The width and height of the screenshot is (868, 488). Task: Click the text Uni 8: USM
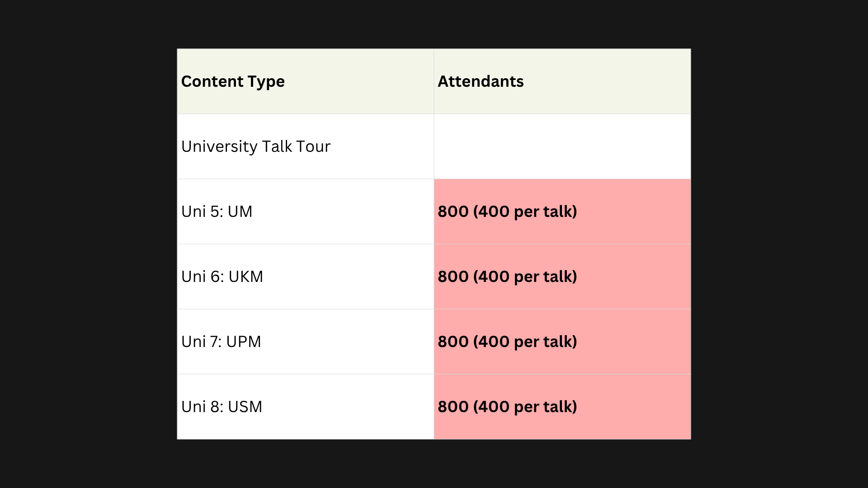222,407
